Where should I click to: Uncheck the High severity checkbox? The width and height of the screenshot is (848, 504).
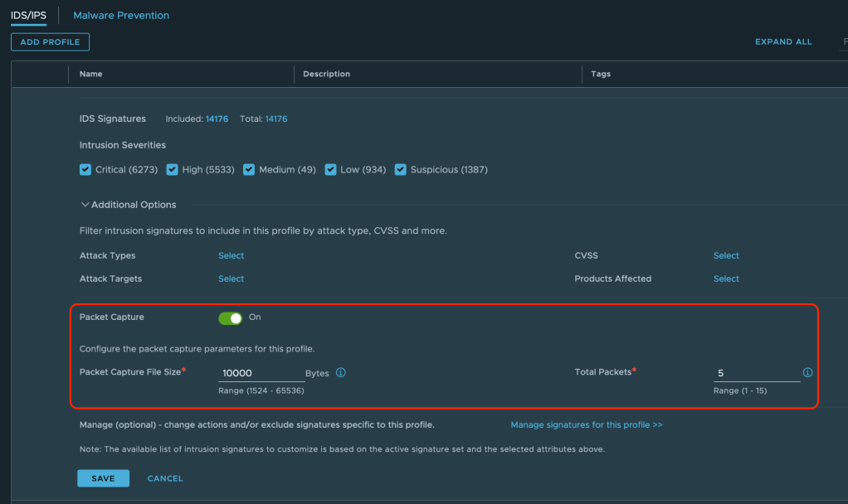coord(172,170)
